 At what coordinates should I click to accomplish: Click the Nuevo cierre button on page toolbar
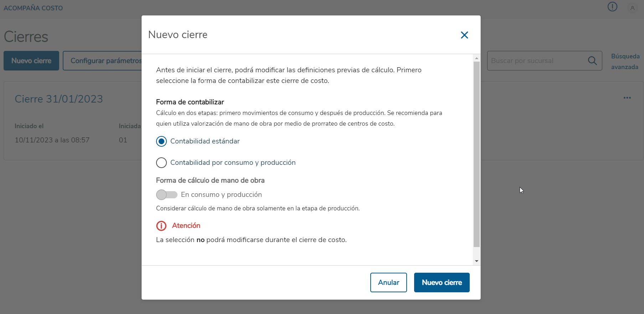31,61
